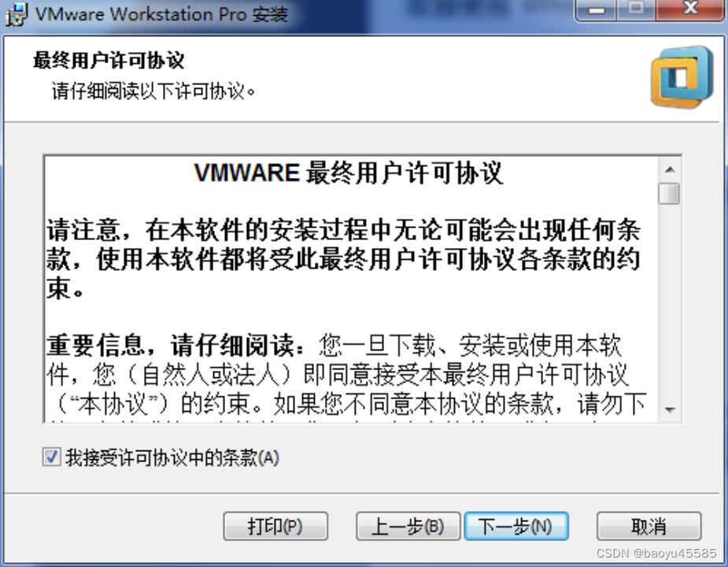Continue with the 下一步(N) button

(516, 526)
